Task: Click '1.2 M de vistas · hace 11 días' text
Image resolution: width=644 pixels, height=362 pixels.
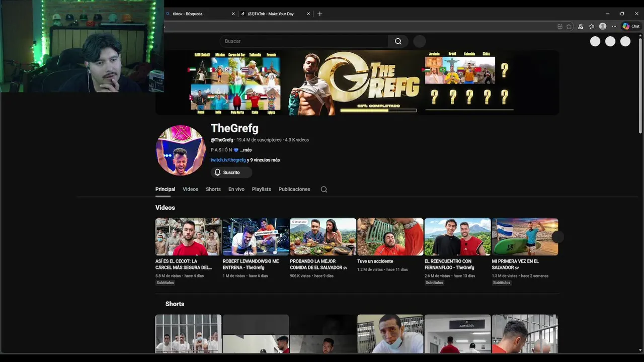Action: click(x=382, y=269)
